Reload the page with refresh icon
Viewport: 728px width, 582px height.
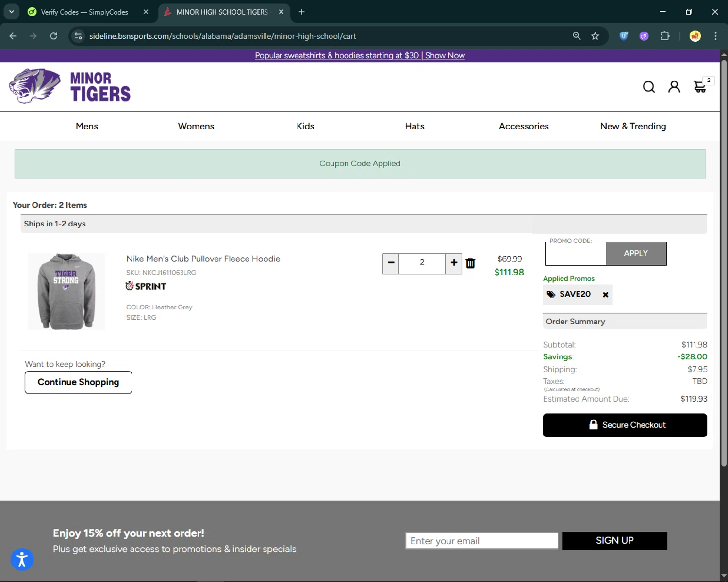pyautogui.click(x=54, y=36)
